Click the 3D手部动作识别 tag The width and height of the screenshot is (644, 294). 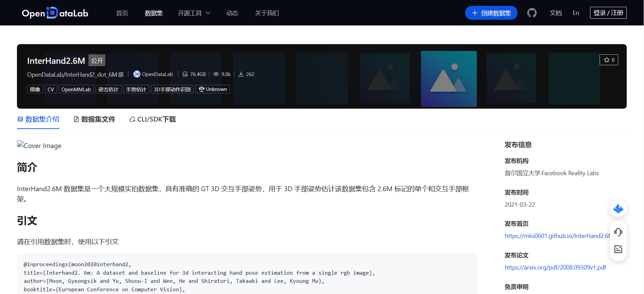tap(172, 89)
